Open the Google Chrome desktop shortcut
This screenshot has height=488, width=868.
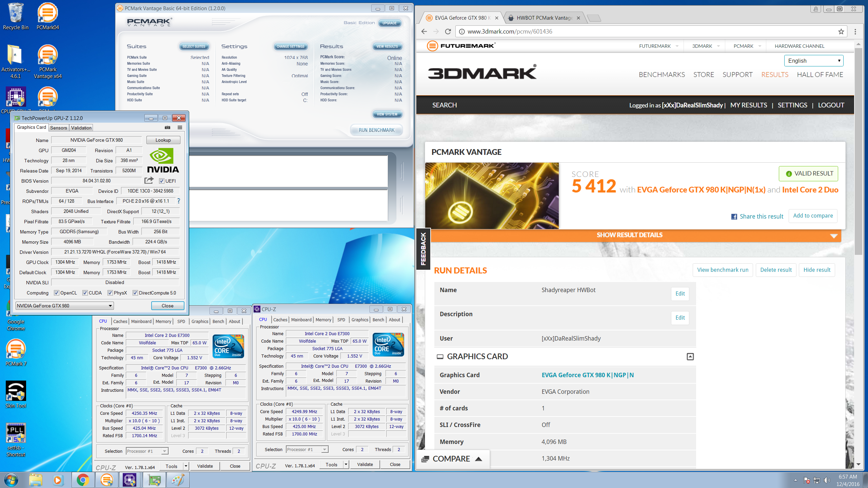16,315
